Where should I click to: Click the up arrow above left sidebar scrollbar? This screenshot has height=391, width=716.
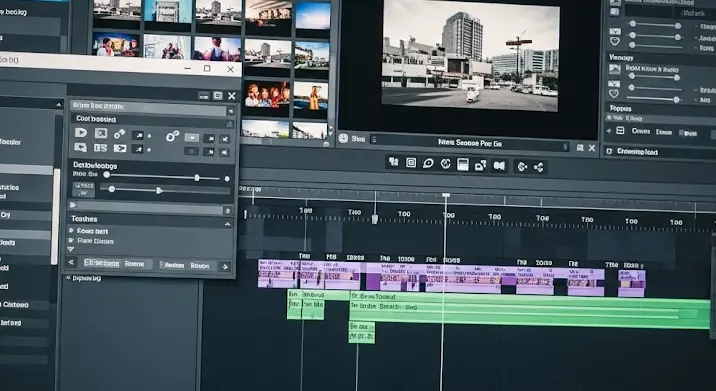tap(58, 105)
